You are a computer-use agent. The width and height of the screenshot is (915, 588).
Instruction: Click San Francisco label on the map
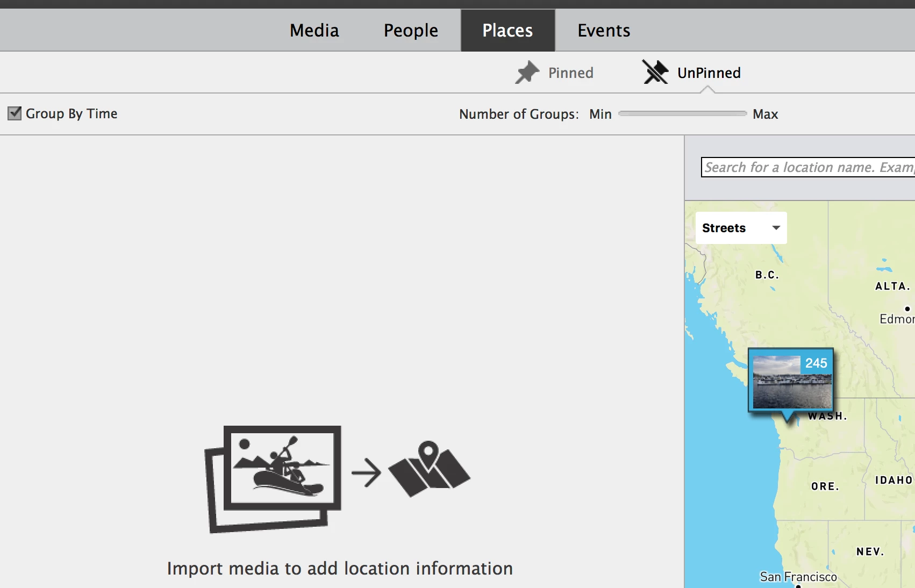tap(798, 577)
